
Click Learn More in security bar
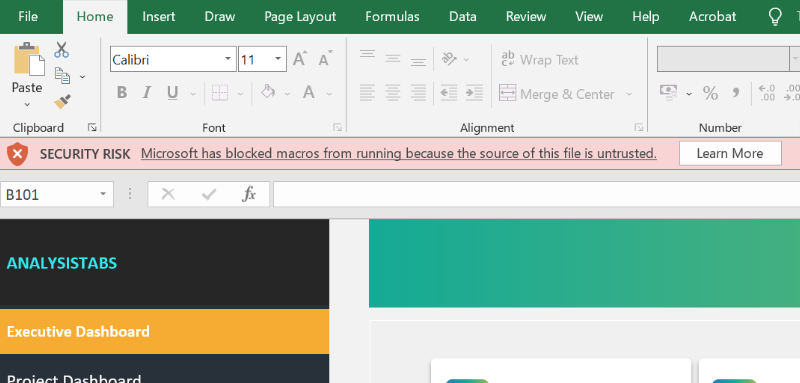tap(730, 154)
